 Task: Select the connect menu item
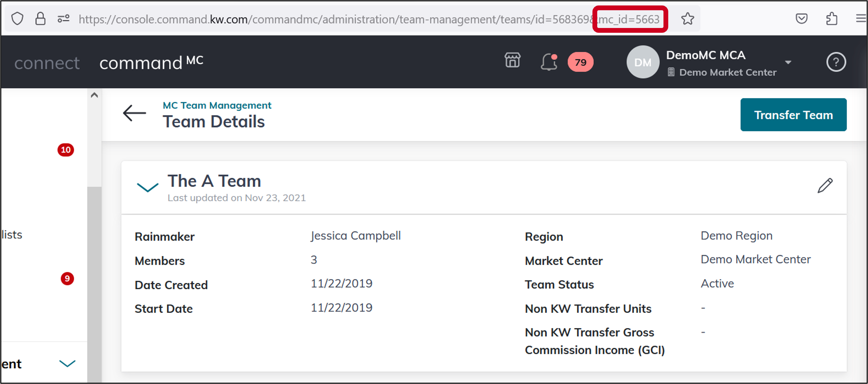47,62
